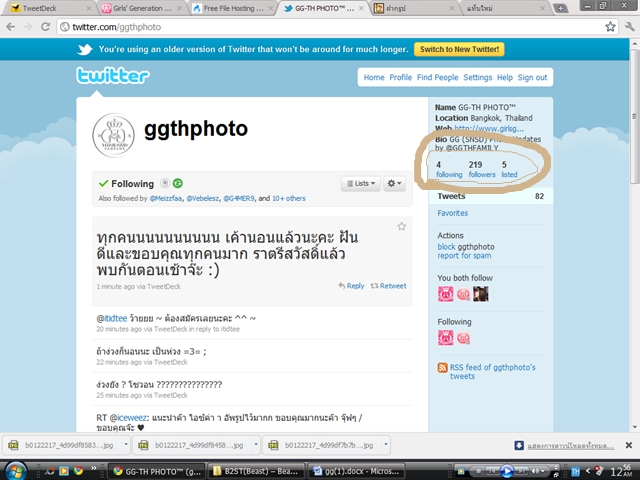Open the Lists dropdown
Viewport: 640px width, 480px height.
point(361,184)
